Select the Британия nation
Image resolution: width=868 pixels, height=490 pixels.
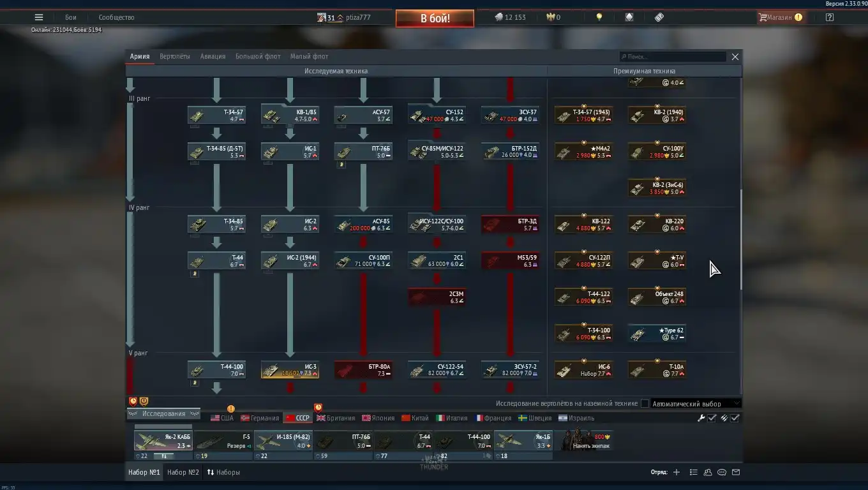coord(336,418)
